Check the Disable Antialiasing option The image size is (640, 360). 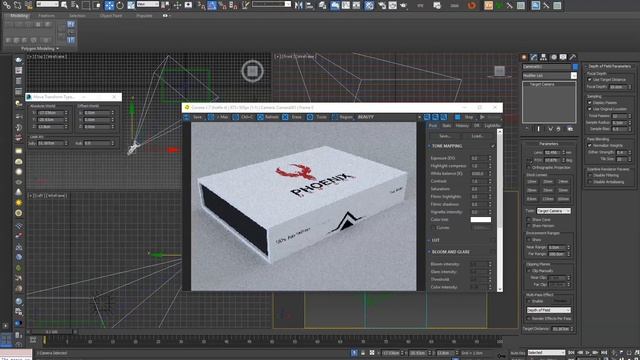coord(590,182)
